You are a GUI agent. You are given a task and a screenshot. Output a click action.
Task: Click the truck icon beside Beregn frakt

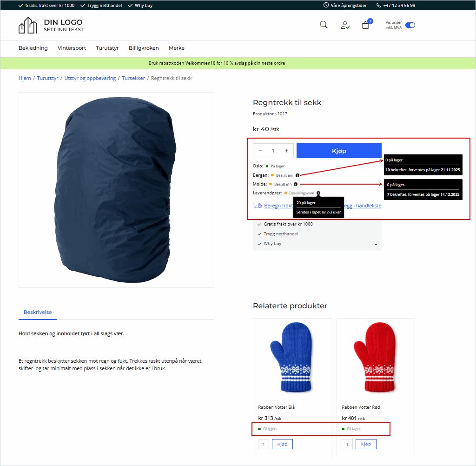pos(257,205)
